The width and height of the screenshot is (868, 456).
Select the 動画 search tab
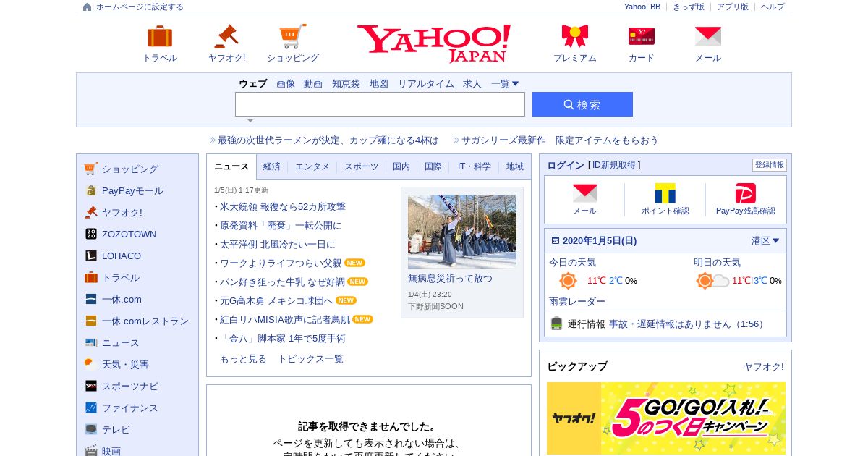coord(313,84)
